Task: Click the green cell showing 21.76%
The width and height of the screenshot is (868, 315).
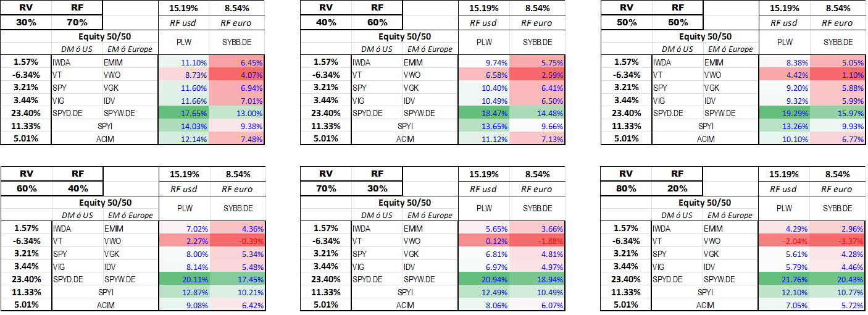Action: click(x=784, y=279)
